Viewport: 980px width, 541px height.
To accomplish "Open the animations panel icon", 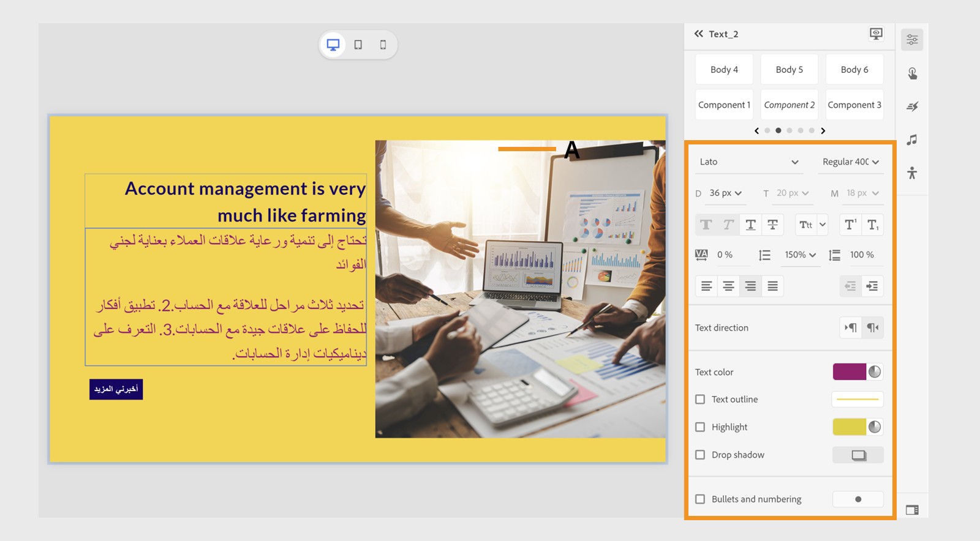I will pos(912,106).
